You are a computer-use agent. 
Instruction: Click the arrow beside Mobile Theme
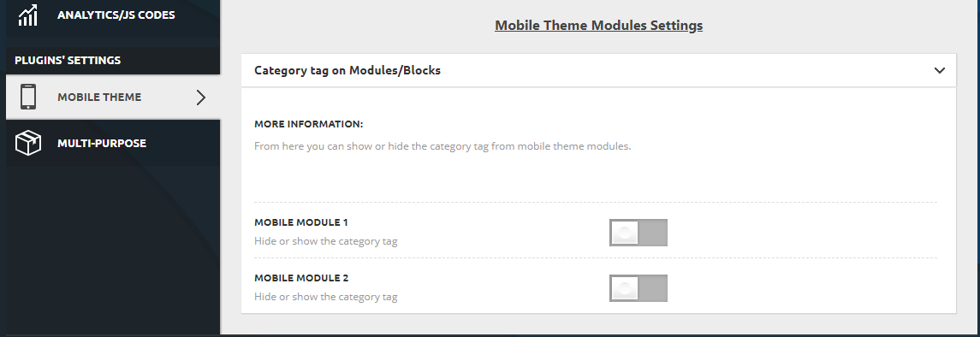tap(200, 98)
